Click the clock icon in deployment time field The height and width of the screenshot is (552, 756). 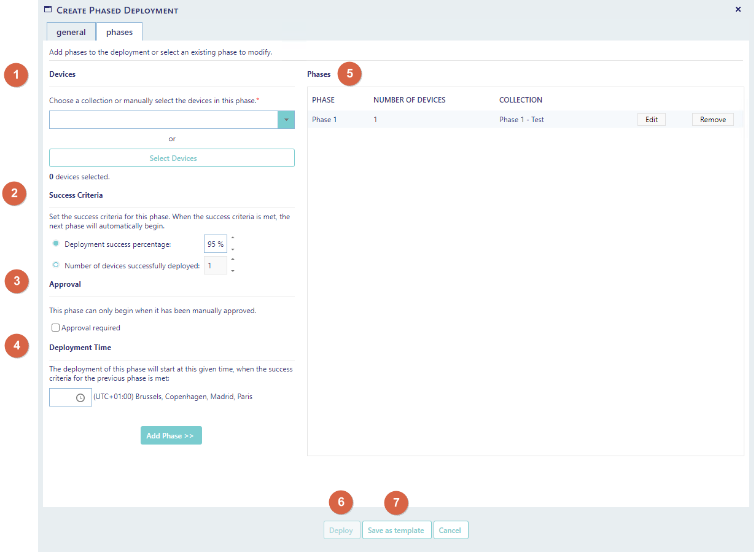[x=80, y=398]
